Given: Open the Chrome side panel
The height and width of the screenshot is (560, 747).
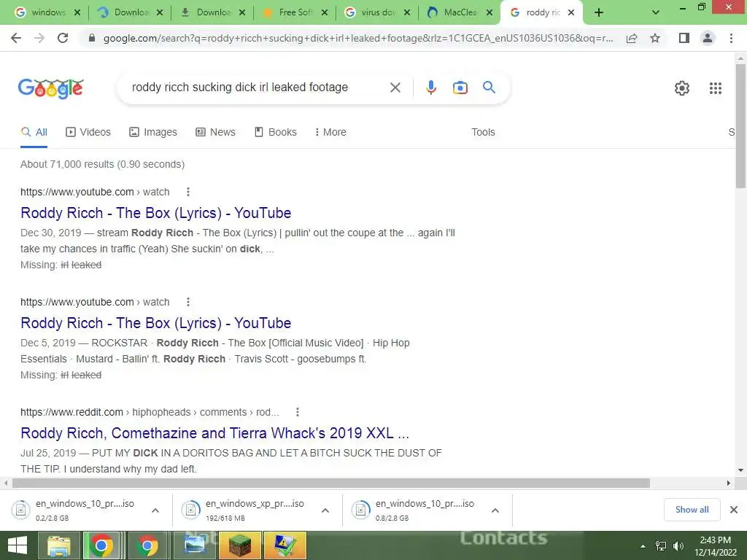Looking at the screenshot, I should pos(684,38).
